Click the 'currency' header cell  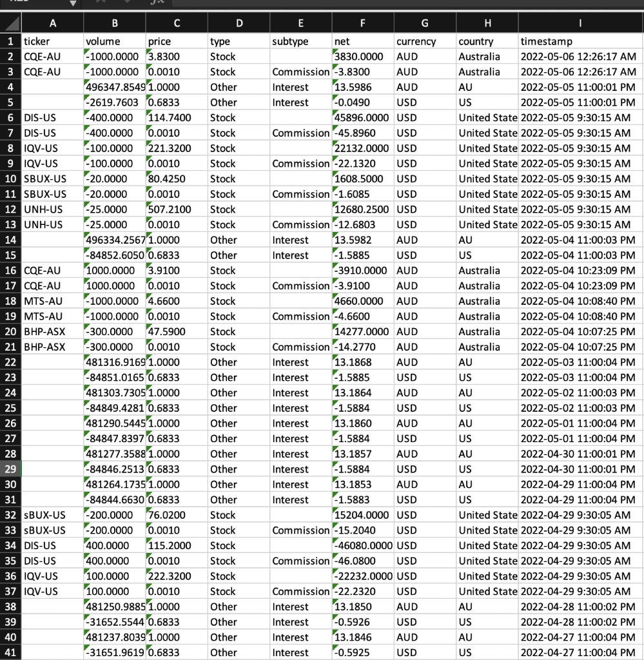click(x=425, y=41)
